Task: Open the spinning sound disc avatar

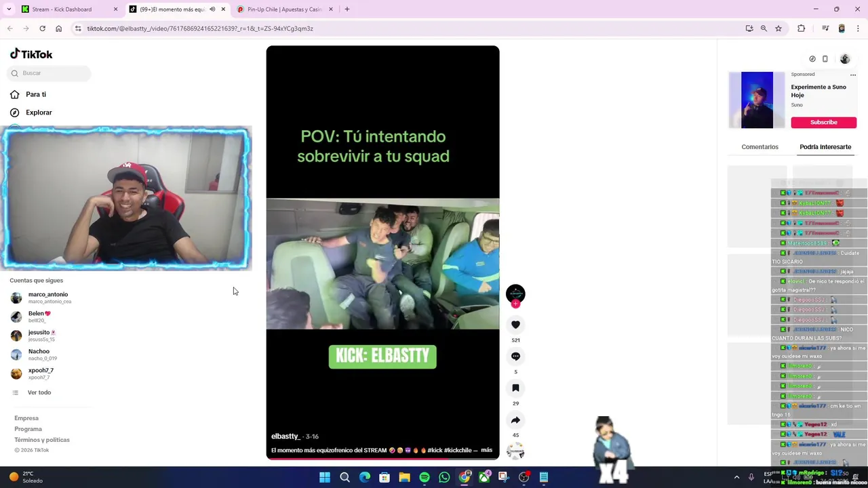Action: coord(515,451)
